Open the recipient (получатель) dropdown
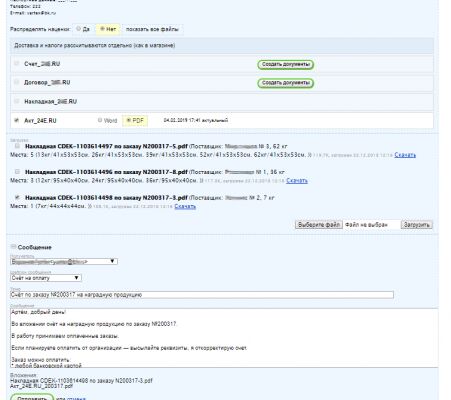Screen dimensions: 451x400 pyautogui.click(x=64, y=262)
